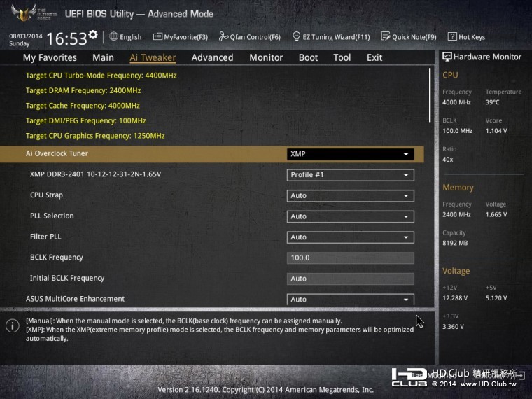Open the PLL Selection dropdown
Viewport: 532px width, 399px height.
(351, 216)
